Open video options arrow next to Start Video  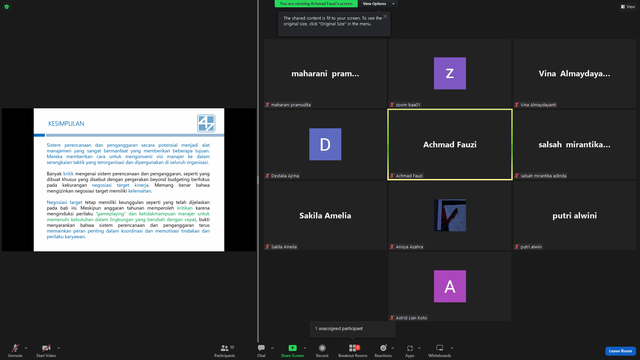58,348
